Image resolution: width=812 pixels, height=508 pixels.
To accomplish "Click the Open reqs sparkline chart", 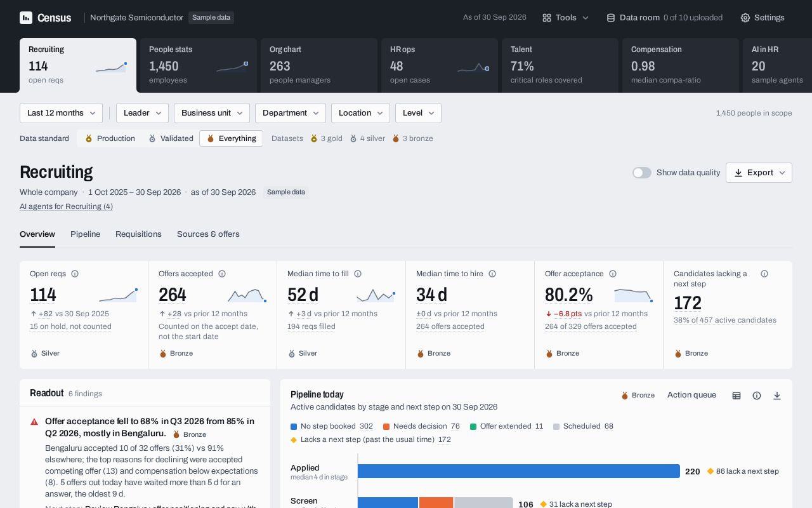I will point(118,295).
